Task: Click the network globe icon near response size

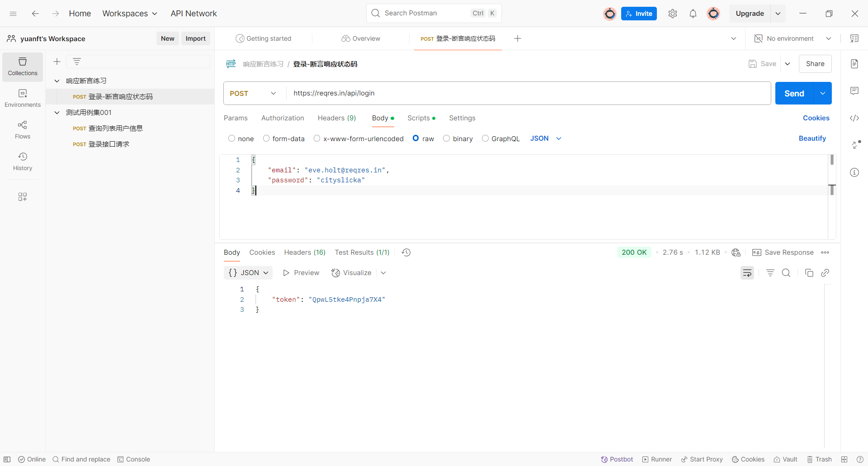Action: 736,252
